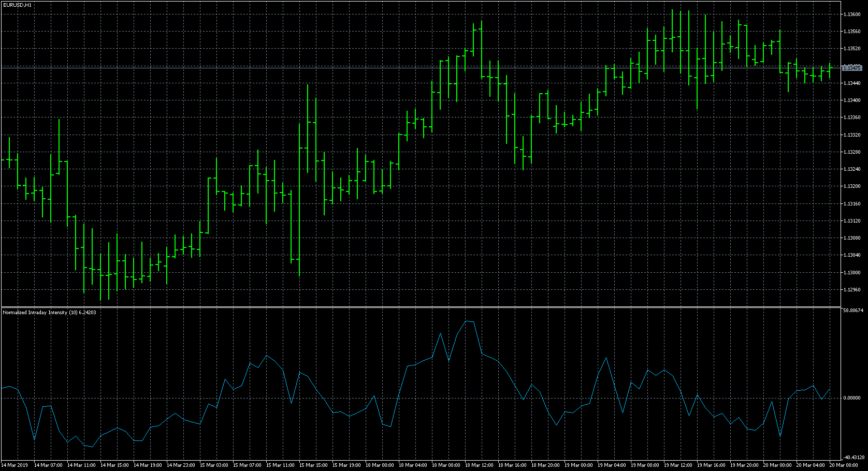Image resolution: width=868 pixels, height=471 pixels.
Task: Select the 14 Mar 19:00 time label
Action: (x=148, y=465)
